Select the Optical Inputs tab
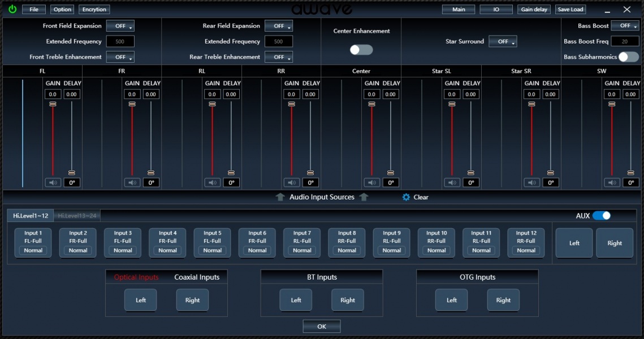 pyautogui.click(x=136, y=277)
